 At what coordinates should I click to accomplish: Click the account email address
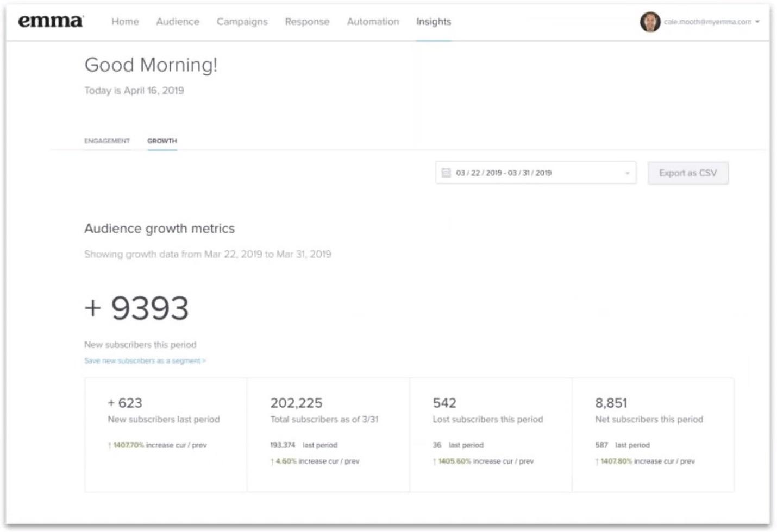tap(707, 22)
